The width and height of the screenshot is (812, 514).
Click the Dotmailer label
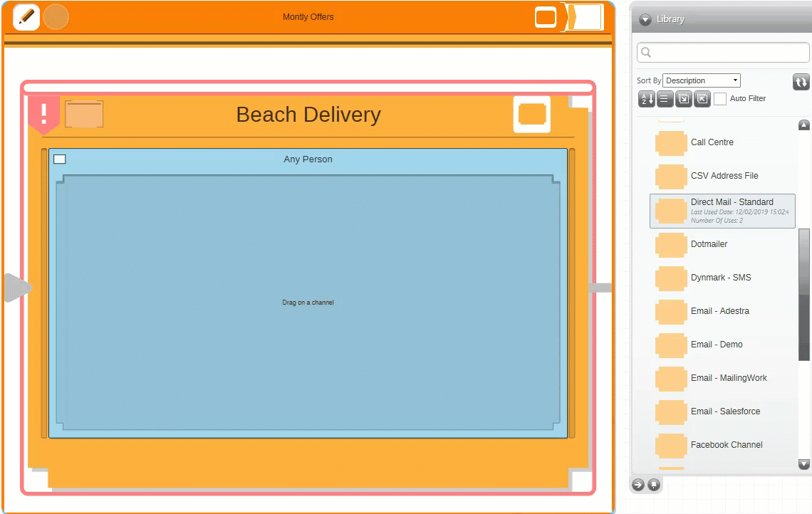[709, 243]
